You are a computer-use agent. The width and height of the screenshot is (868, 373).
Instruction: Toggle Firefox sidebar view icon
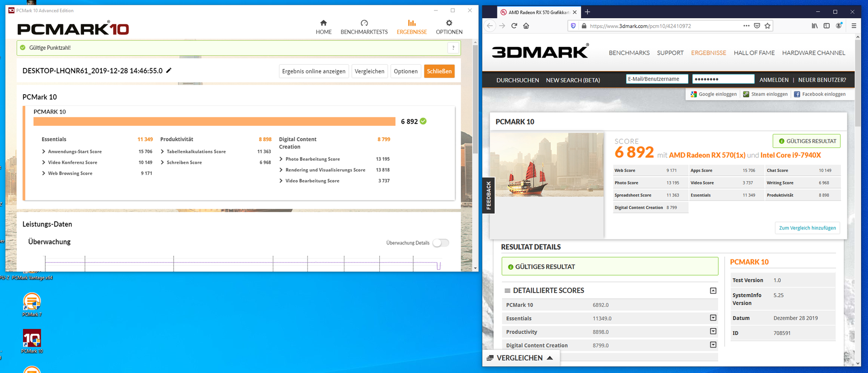[826, 26]
